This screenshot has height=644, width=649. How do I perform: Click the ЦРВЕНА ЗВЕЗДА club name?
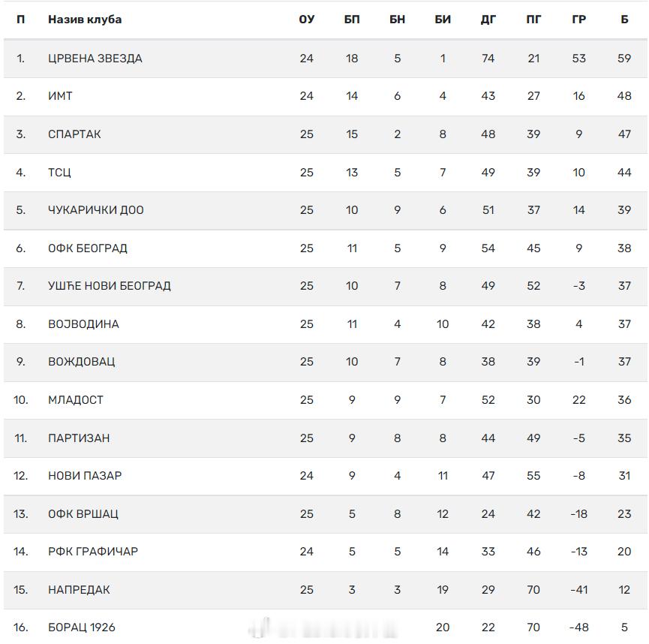tap(95, 58)
